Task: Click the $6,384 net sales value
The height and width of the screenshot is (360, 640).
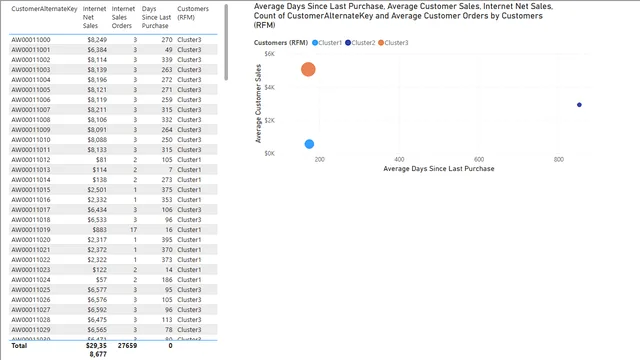Action: (97, 50)
